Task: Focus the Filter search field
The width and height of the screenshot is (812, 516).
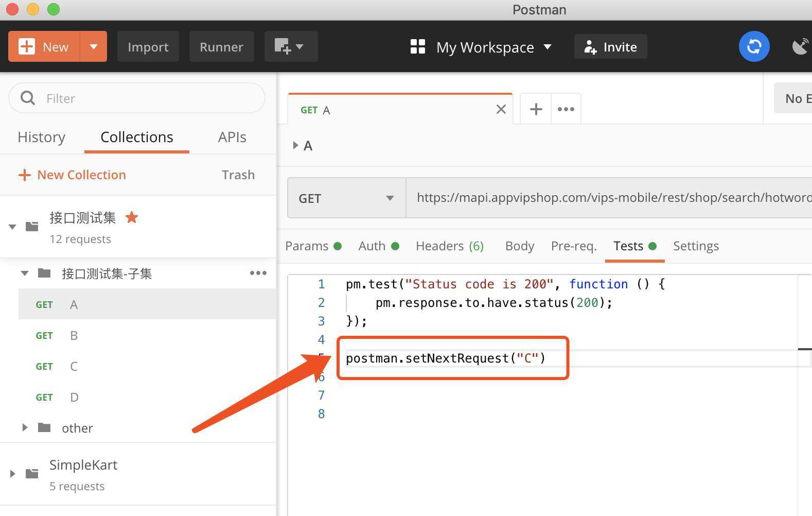Action: tap(137, 98)
